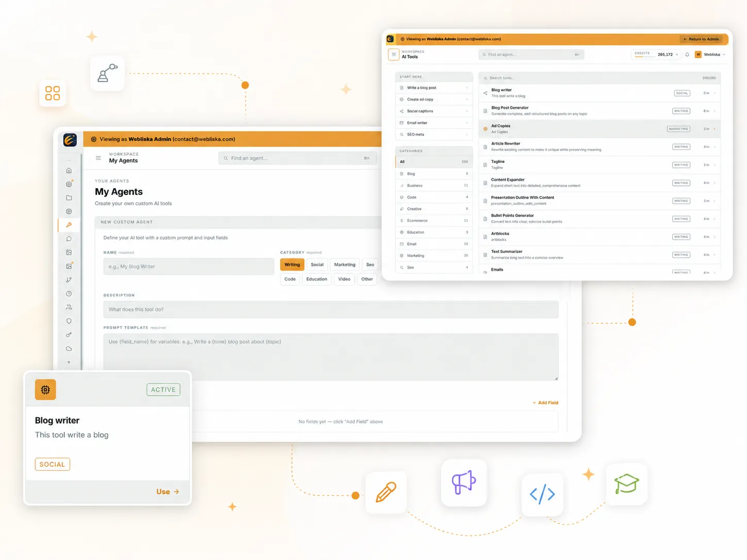
Task: Select the Writing category chip
Action: (x=292, y=265)
